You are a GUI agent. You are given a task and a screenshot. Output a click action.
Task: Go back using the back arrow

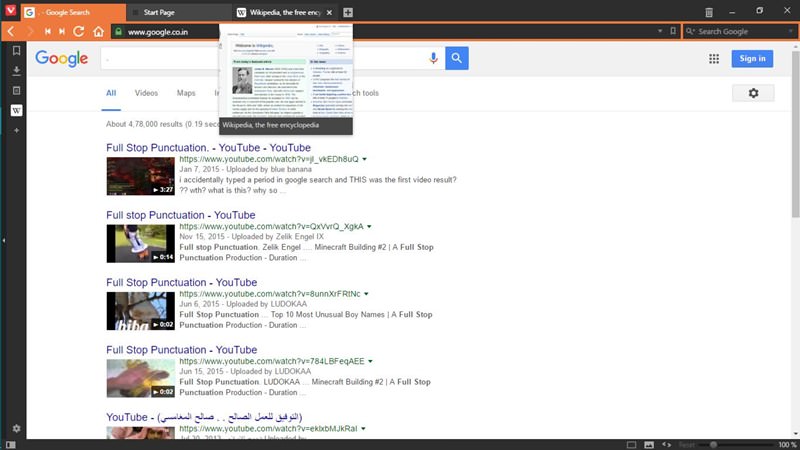(11, 32)
